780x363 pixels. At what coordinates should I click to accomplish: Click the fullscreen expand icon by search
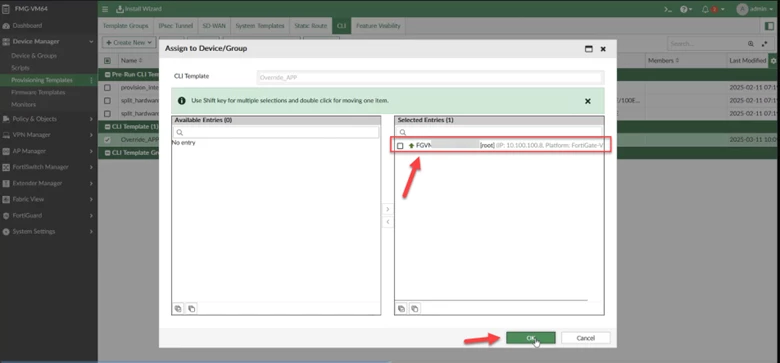point(765,44)
